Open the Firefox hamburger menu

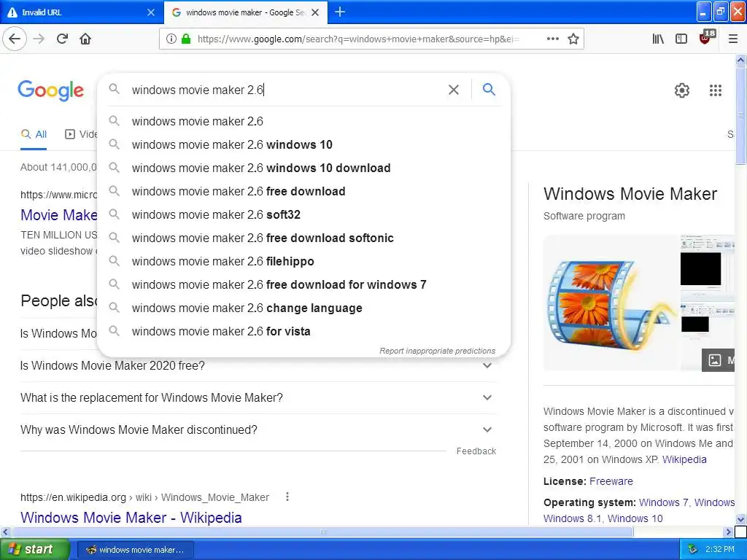[733, 39]
